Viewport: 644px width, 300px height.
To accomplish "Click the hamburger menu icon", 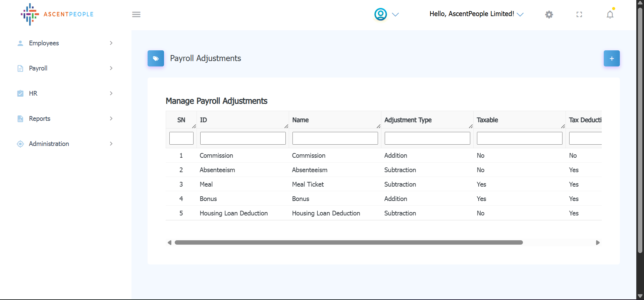I will 136,14.
